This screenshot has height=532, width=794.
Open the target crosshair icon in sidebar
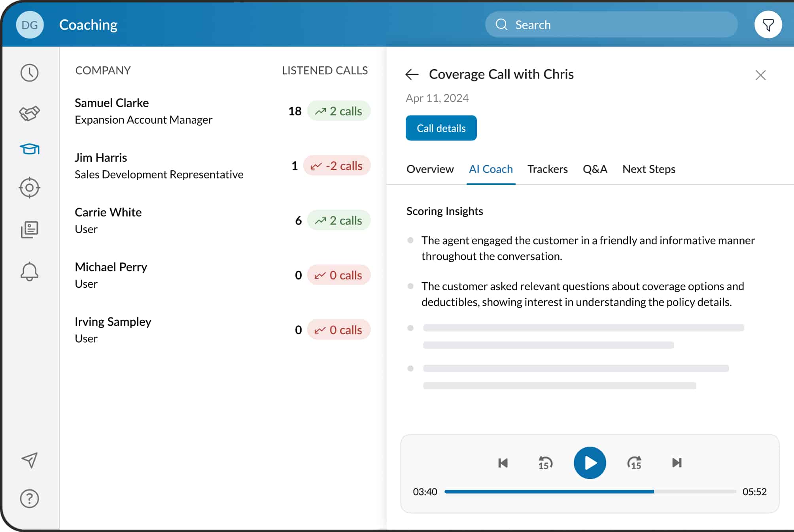pyautogui.click(x=30, y=188)
